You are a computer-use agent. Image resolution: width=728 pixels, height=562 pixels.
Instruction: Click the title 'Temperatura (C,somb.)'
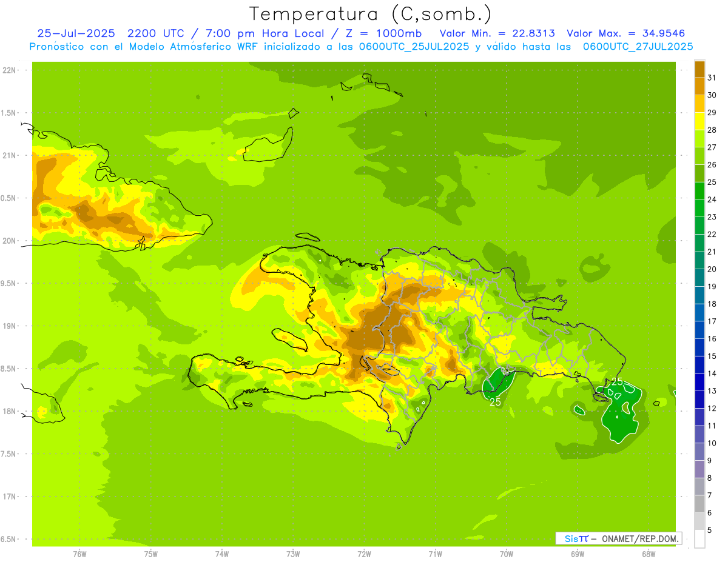coord(371,14)
